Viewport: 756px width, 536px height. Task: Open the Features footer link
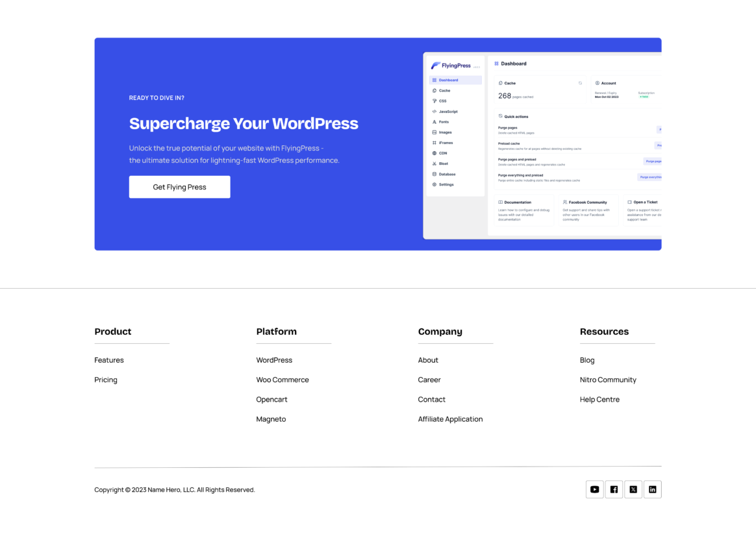click(x=109, y=360)
